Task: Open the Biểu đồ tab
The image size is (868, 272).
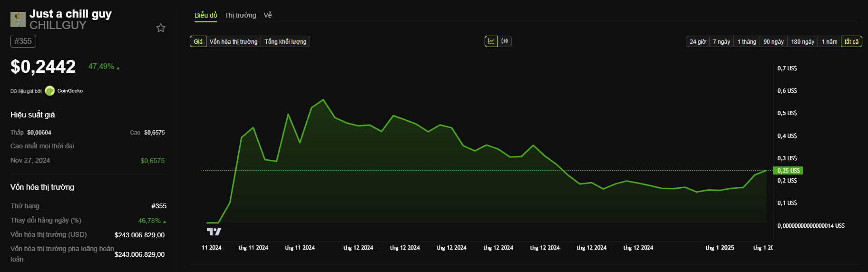Action: 206,15
